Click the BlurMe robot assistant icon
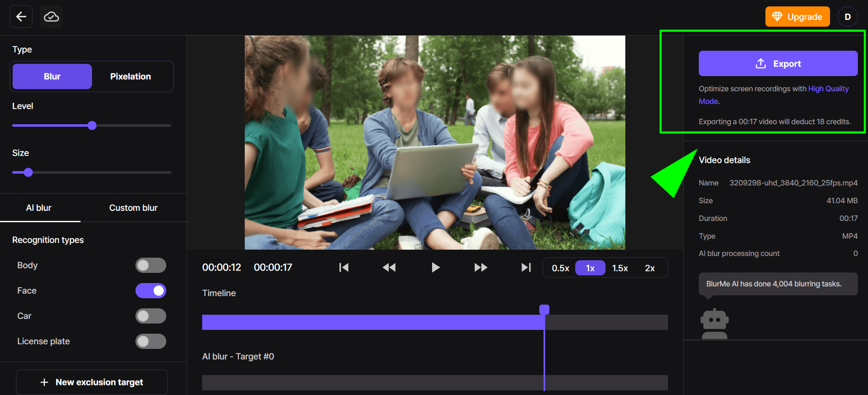This screenshot has width=868, height=395. [x=714, y=324]
